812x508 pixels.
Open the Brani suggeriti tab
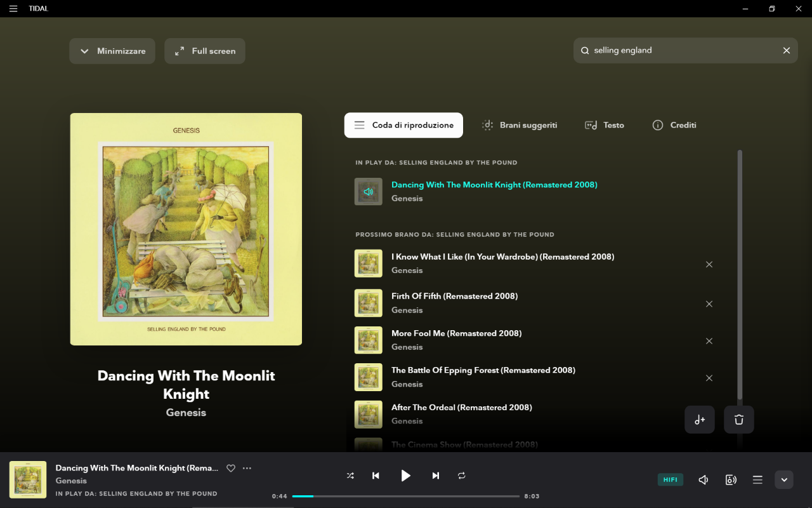coord(520,125)
